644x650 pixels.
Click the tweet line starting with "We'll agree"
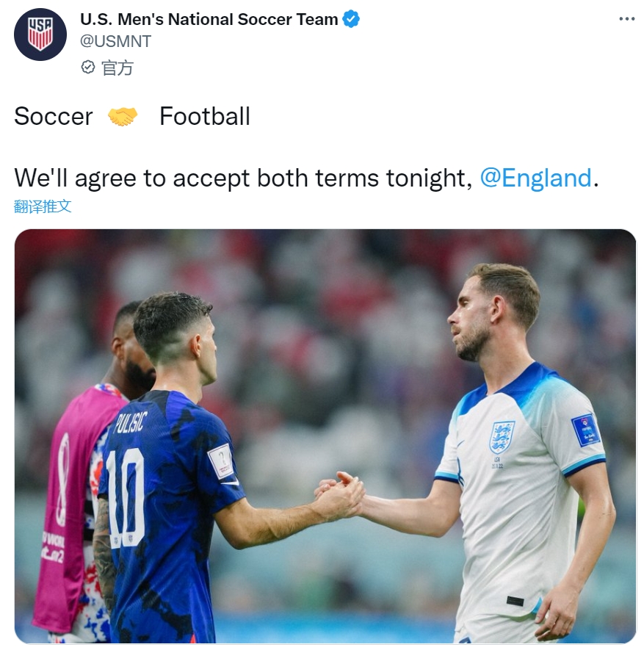pos(220,178)
